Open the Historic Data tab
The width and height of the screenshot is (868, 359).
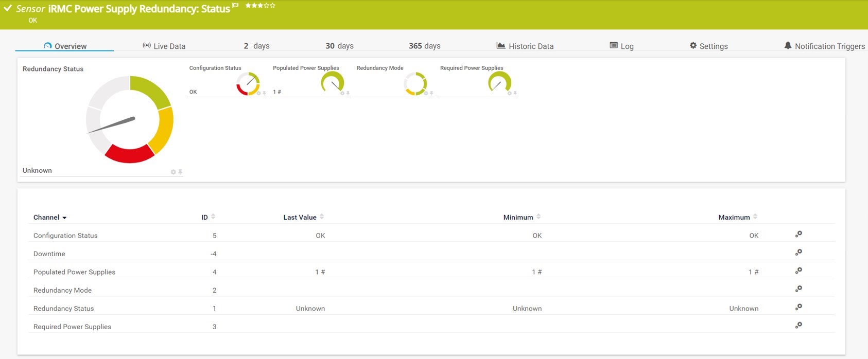525,46
